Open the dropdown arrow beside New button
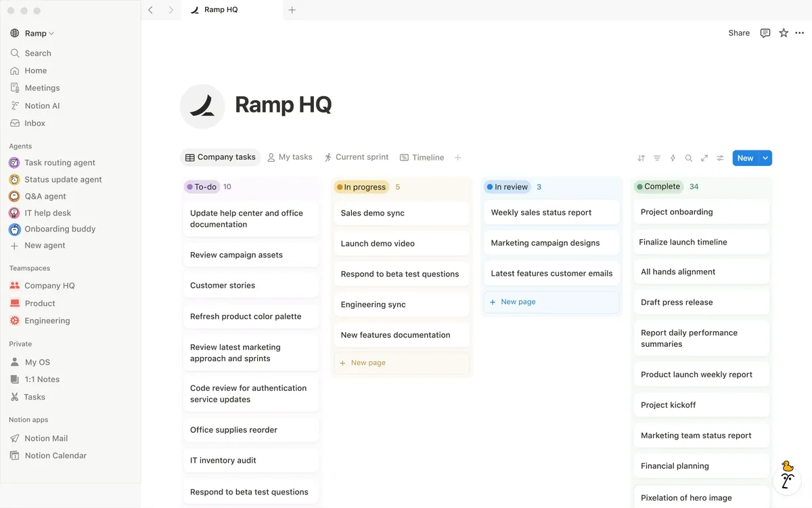The height and width of the screenshot is (508, 812). click(x=765, y=158)
